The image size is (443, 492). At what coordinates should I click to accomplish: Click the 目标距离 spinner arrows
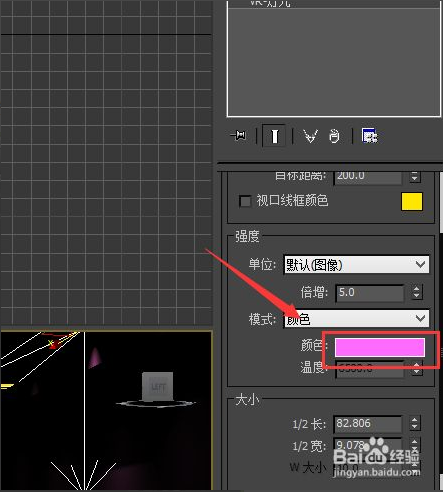414,176
